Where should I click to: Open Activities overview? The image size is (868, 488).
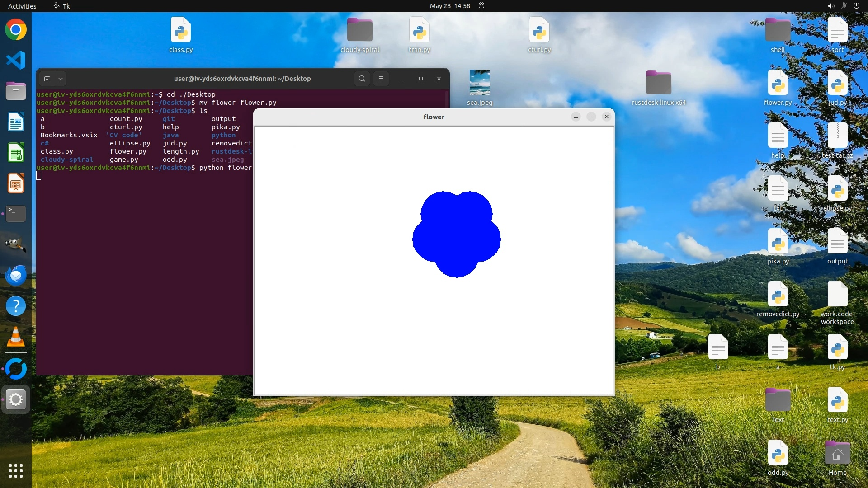click(x=22, y=6)
